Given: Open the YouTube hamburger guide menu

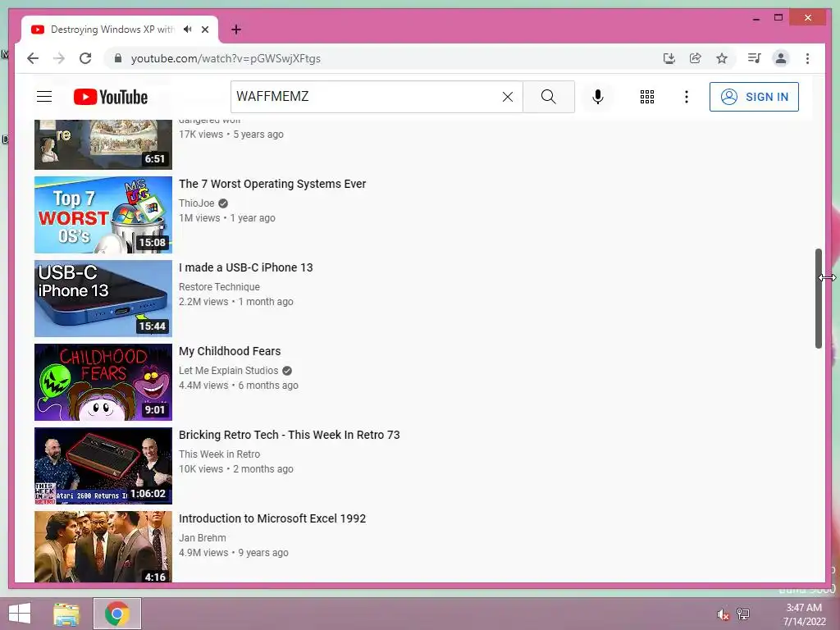Looking at the screenshot, I should coord(44,97).
